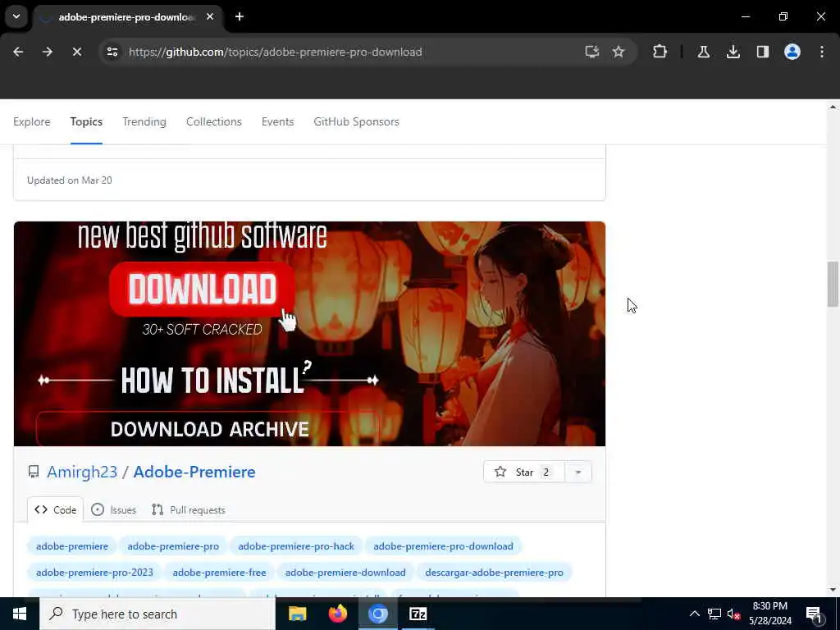This screenshot has height=630, width=840.
Task: Click the adobe-premiere-pro-download topic tag
Action: (443, 546)
